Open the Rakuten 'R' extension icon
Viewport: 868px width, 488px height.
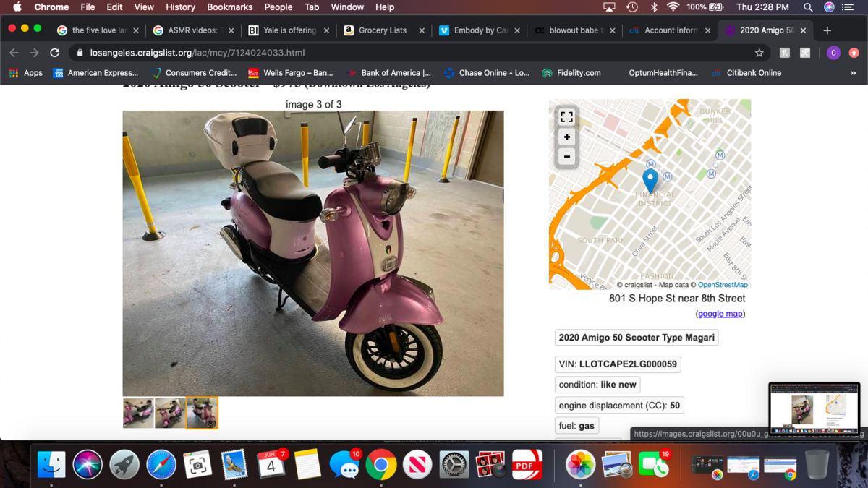click(805, 53)
